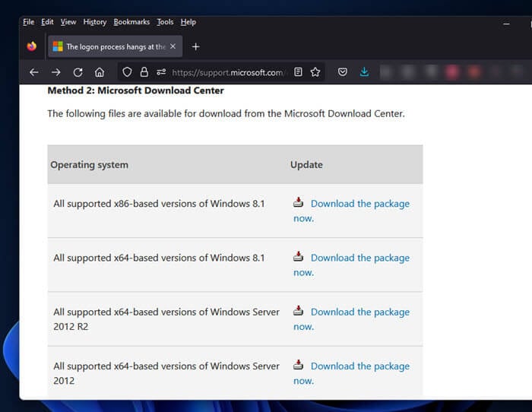Open the History menu
The width and height of the screenshot is (532, 412).
coord(95,22)
